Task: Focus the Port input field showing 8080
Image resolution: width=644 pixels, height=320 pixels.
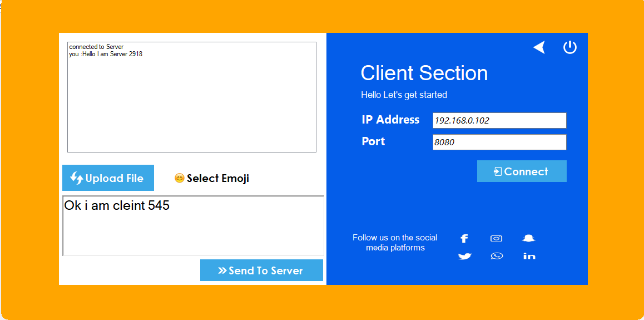Action: (499, 142)
